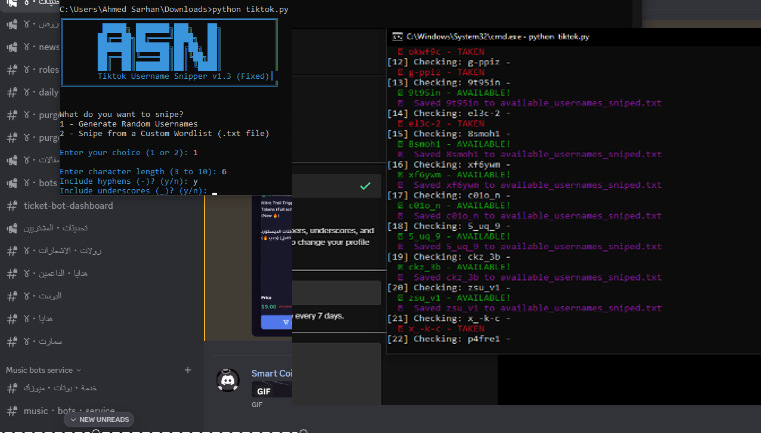The height and width of the screenshot is (433, 761).
Task: Open the channel named ٢ • هدايا
Action: point(38,319)
